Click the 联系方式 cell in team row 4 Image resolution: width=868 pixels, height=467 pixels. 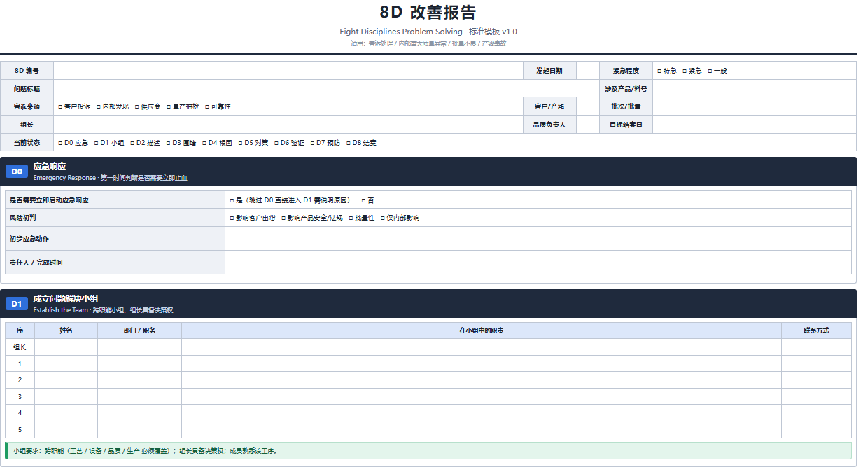(816, 413)
